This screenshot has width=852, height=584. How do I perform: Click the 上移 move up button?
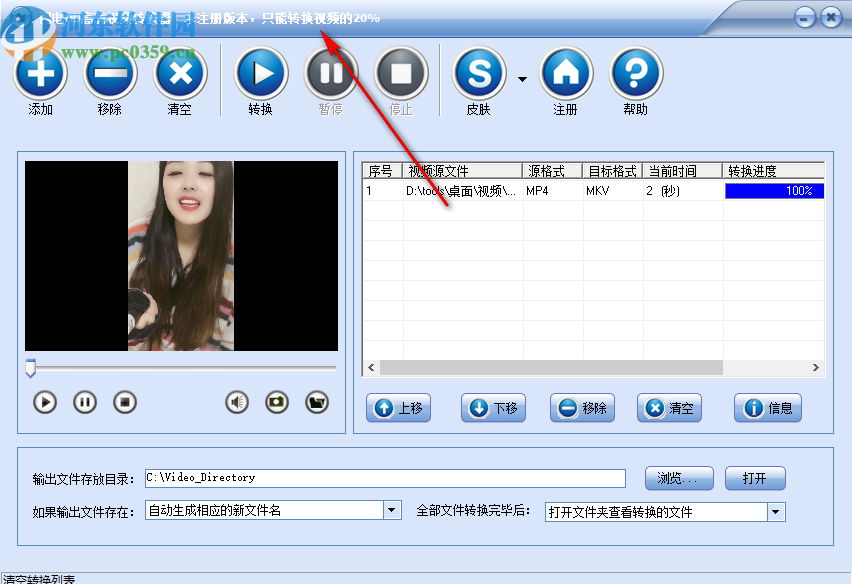398,408
